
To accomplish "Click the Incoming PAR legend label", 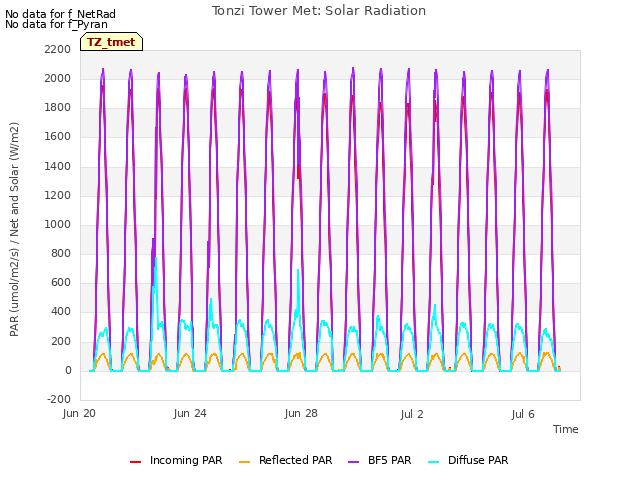I will (186, 460).
